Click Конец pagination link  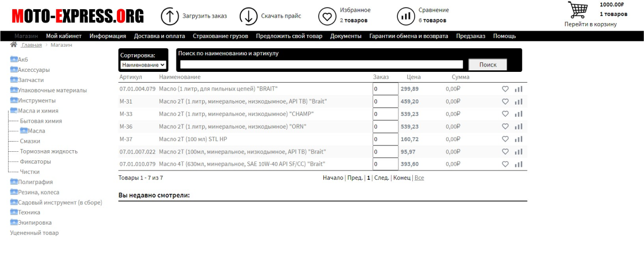(402, 178)
